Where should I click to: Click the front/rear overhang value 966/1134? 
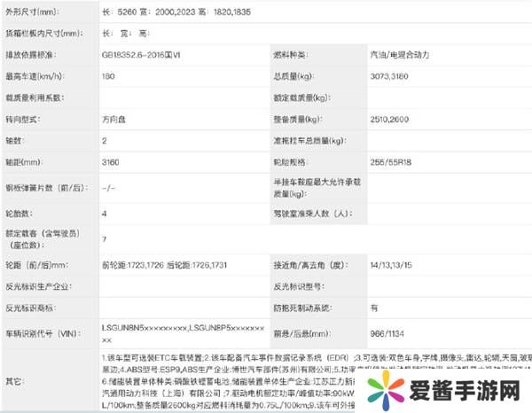[388, 331]
